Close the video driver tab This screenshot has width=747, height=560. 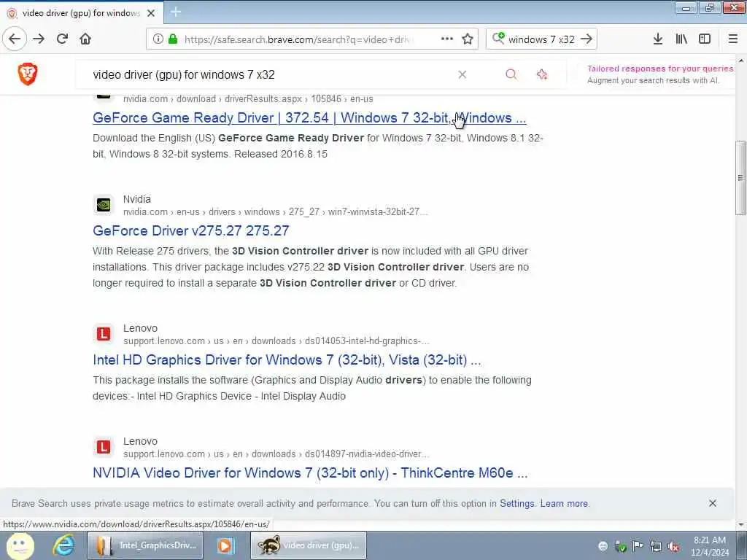click(x=151, y=13)
